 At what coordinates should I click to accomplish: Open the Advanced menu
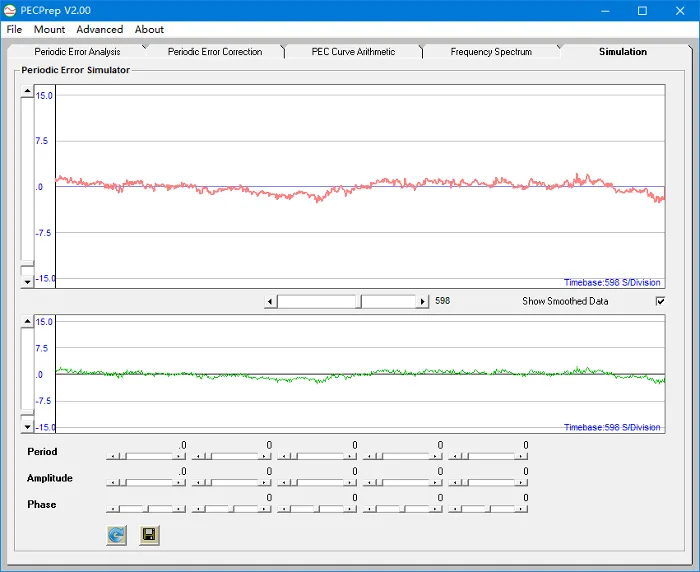100,30
